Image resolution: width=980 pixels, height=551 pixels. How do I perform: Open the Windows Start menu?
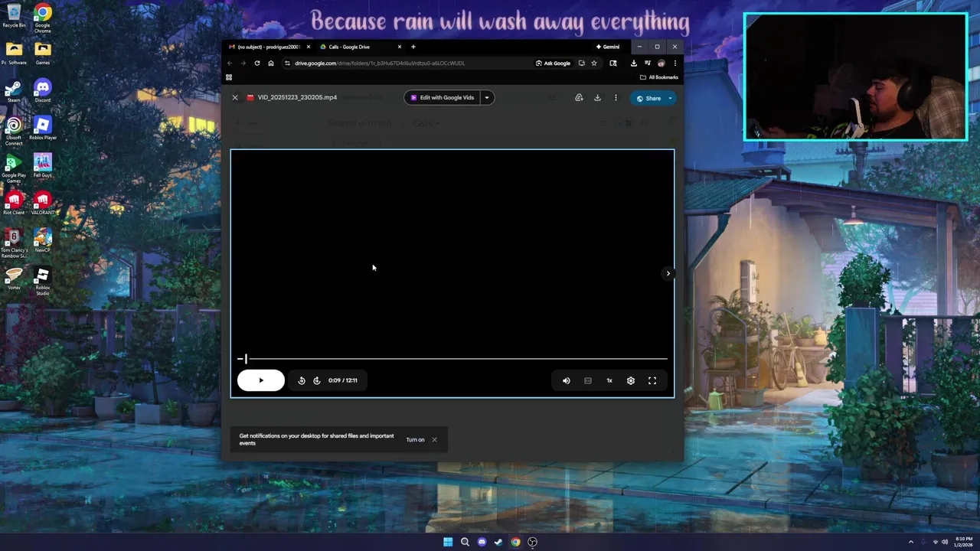(x=448, y=542)
